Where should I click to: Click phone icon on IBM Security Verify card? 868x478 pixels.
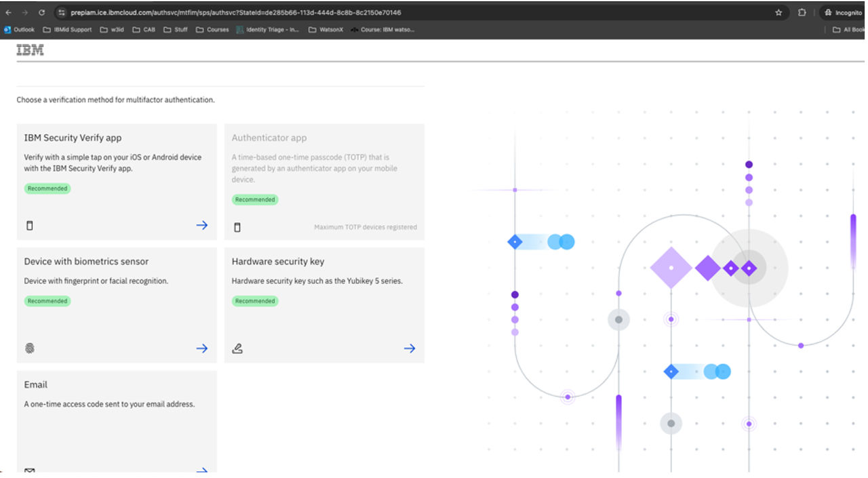(x=29, y=226)
